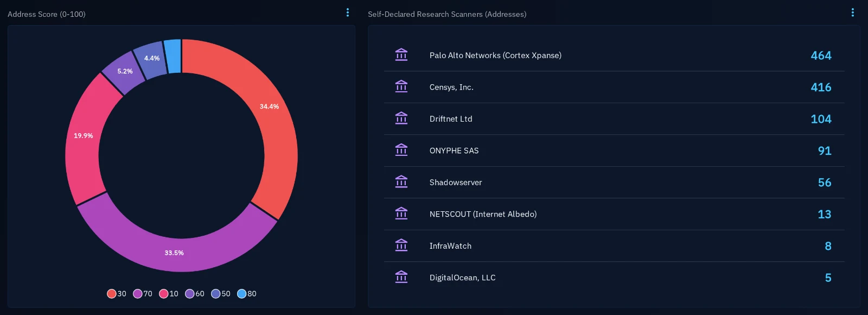Viewport: 868px width, 315px height.
Task: Click the NETSCOUT (Internet Albedo) scanner name
Action: click(x=483, y=214)
